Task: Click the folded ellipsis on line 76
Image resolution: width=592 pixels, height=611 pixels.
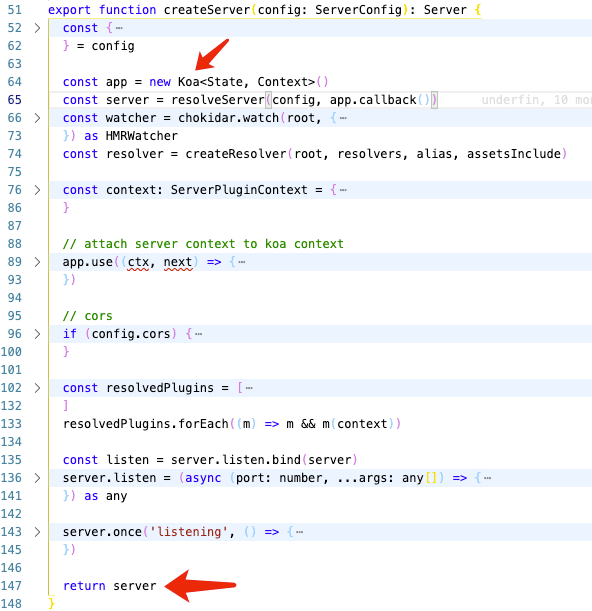Action: coord(343,190)
